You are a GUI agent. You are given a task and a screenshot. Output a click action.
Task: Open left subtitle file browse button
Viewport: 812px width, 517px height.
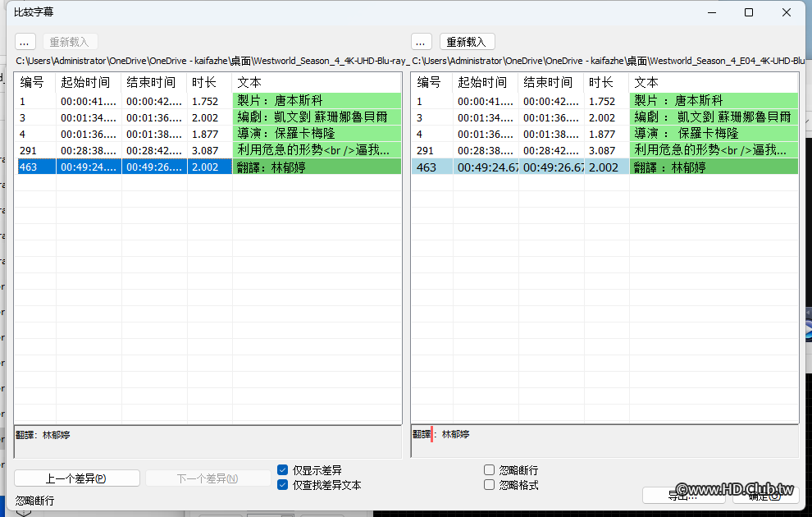(x=25, y=42)
